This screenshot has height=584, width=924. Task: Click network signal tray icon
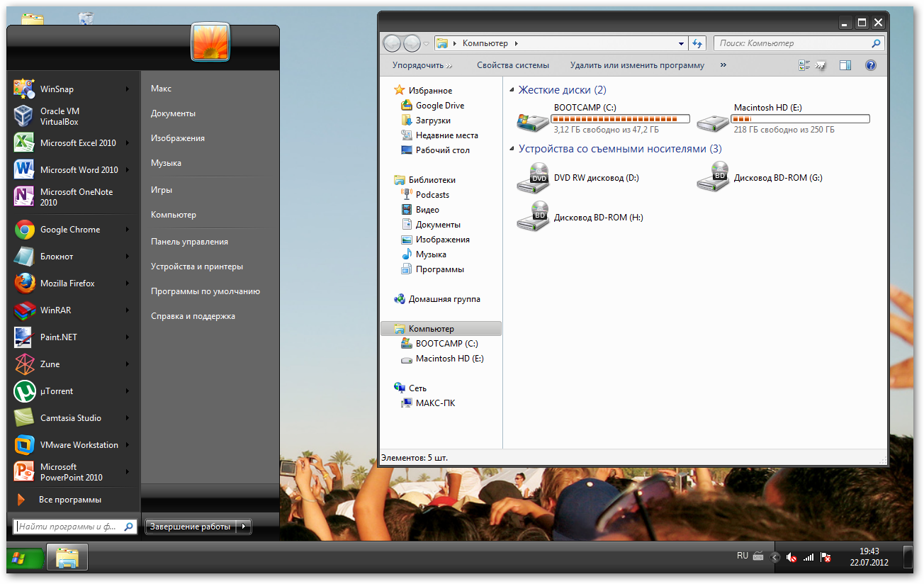[x=808, y=558]
